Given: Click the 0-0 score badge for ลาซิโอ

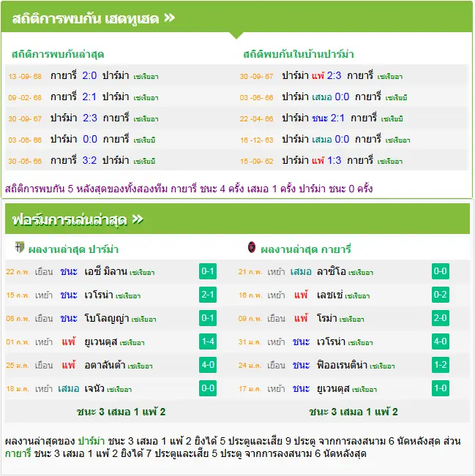Looking at the screenshot, I should click(x=441, y=271).
